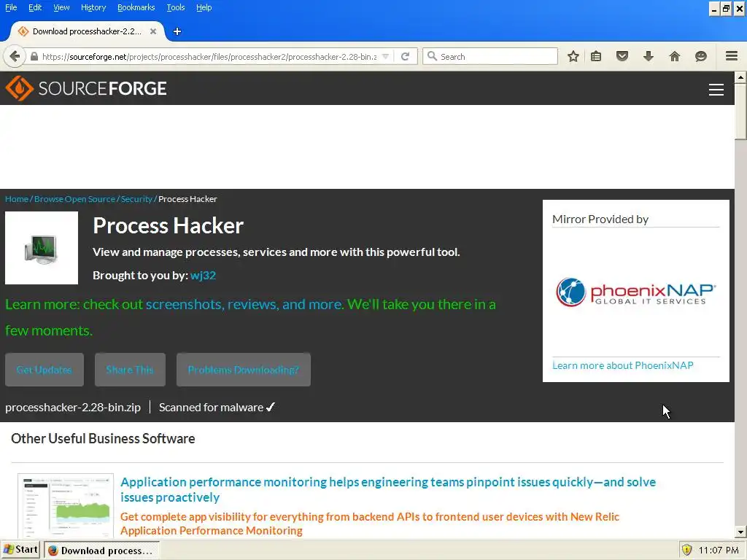This screenshot has height=560, width=747.
Task: Open a new tab with plus button
Action: click(177, 31)
